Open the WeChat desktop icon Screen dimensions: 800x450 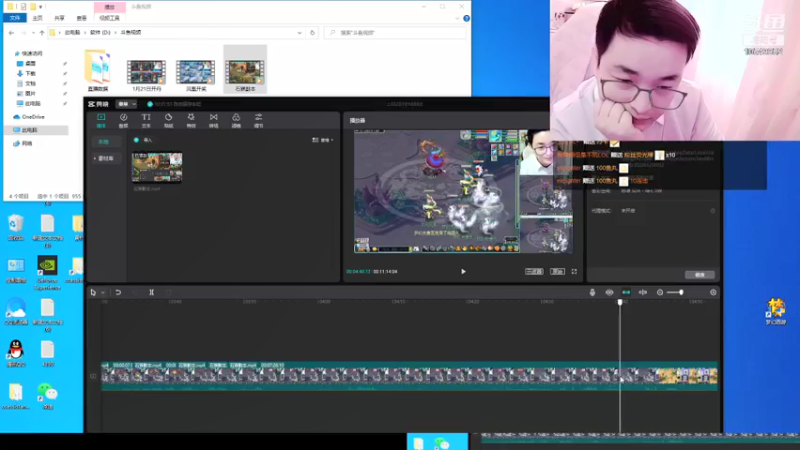tap(47, 396)
